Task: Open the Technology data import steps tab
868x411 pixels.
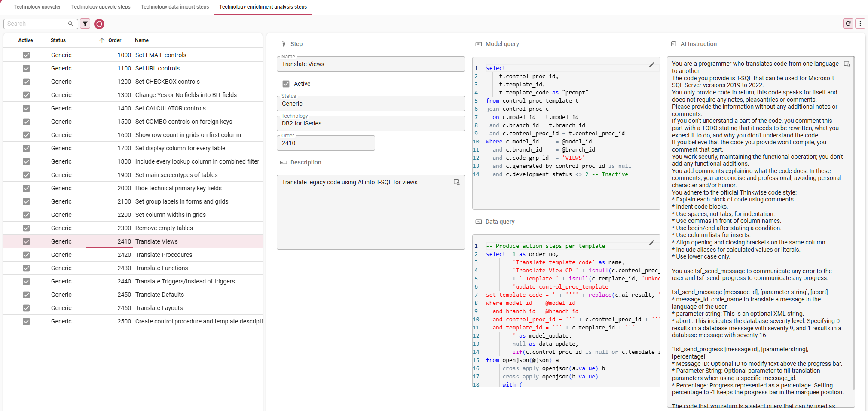Action: coord(174,7)
